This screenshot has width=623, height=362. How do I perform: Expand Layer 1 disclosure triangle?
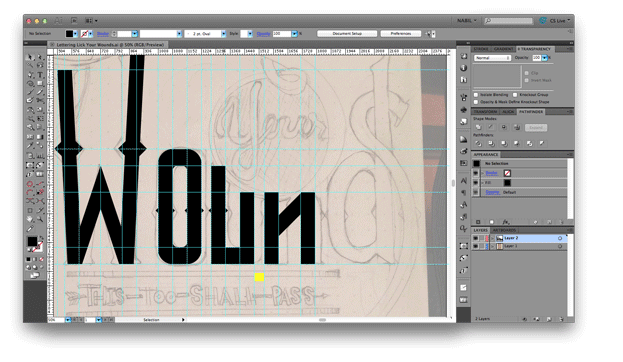[x=493, y=246]
